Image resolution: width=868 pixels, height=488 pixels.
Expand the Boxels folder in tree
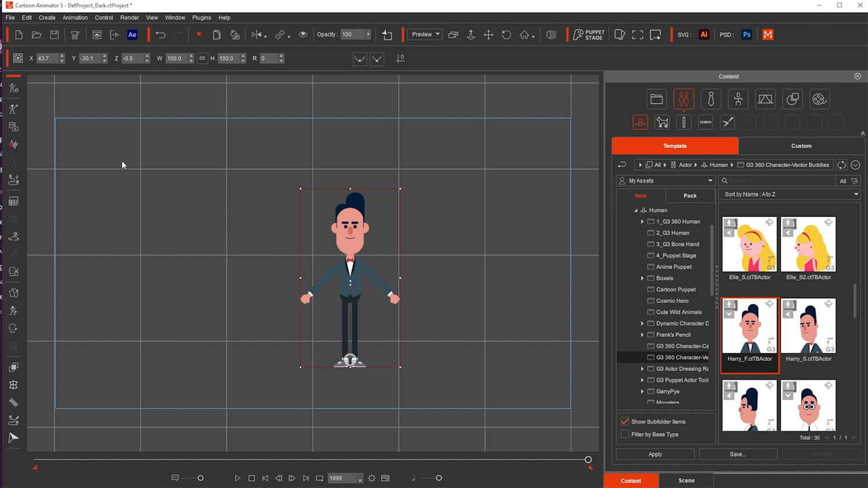[x=642, y=278]
